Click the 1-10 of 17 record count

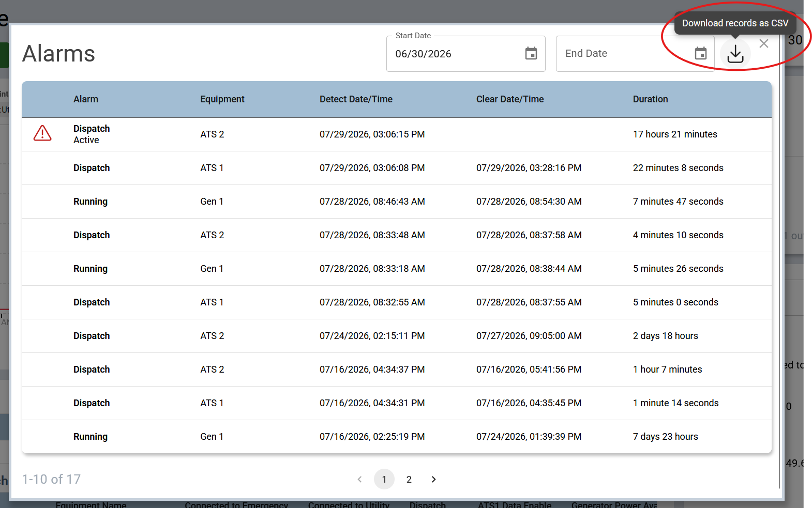51,480
